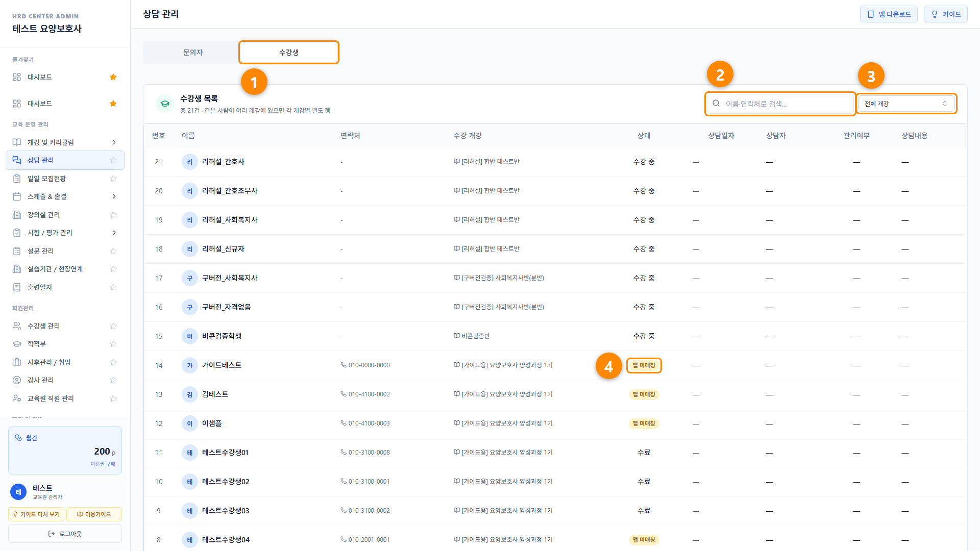Switch to the 수강생 tab
The image size is (980, 551).
(289, 53)
